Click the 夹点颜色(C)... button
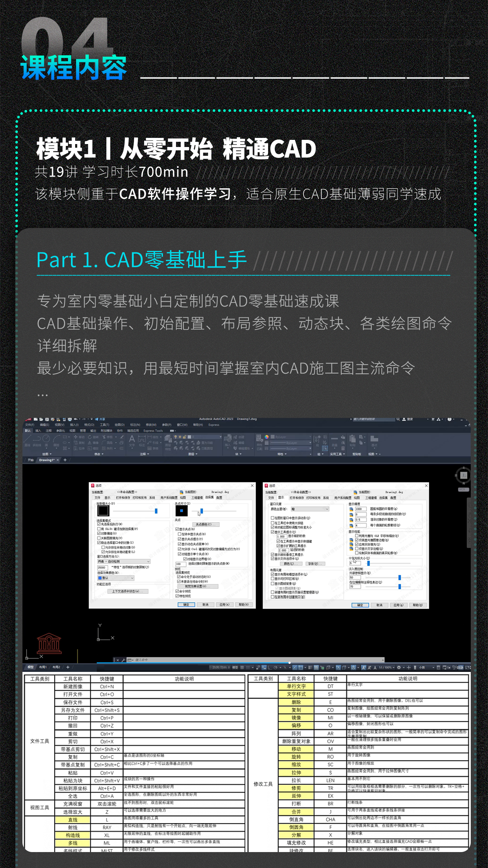 pyautogui.click(x=206, y=525)
